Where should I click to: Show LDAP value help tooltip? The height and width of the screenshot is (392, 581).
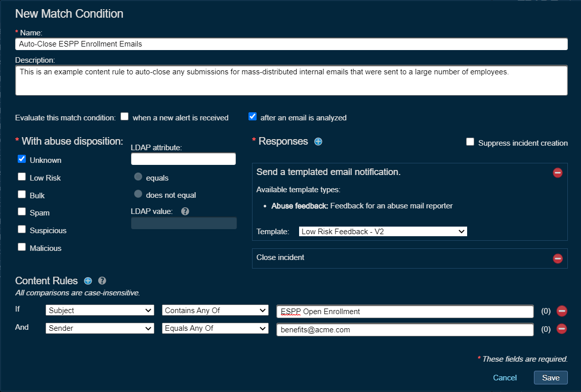point(185,211)
